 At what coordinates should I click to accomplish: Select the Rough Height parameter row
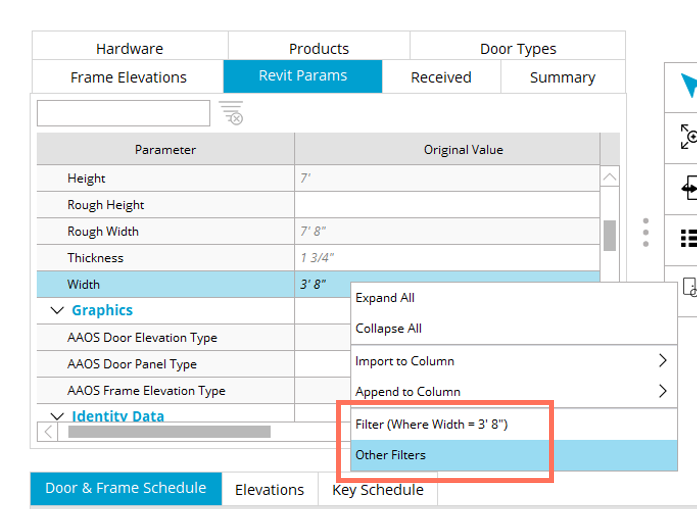pyautogui.click(x=318, y=205)
